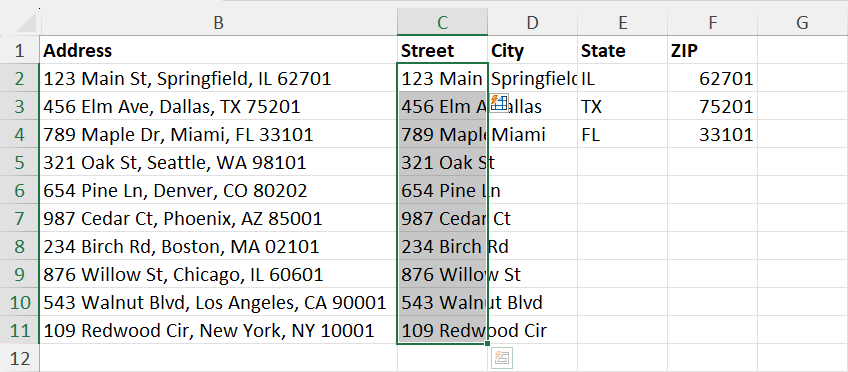Select cell with 789 Maple Dr, Miami address
The width and height of the screenshot is (848, 372).
click(x=218, y=134)
